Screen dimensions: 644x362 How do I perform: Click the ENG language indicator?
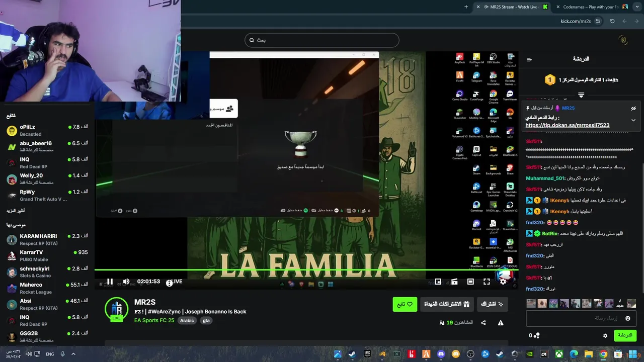[x=50, y=354]
